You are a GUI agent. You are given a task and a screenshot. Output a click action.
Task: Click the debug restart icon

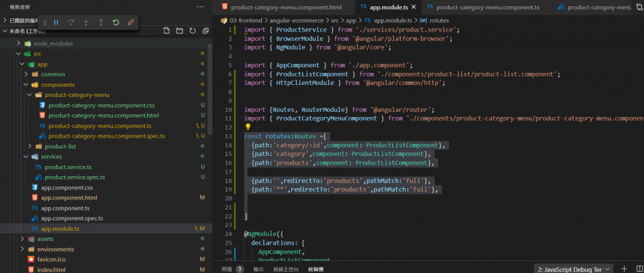click(116, 22)
